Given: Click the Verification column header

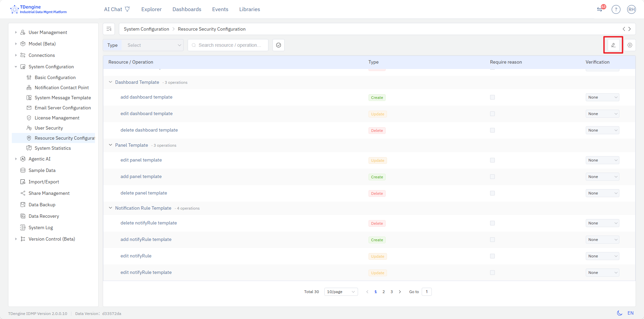Looking at the screenshot, I should (598, 62).
